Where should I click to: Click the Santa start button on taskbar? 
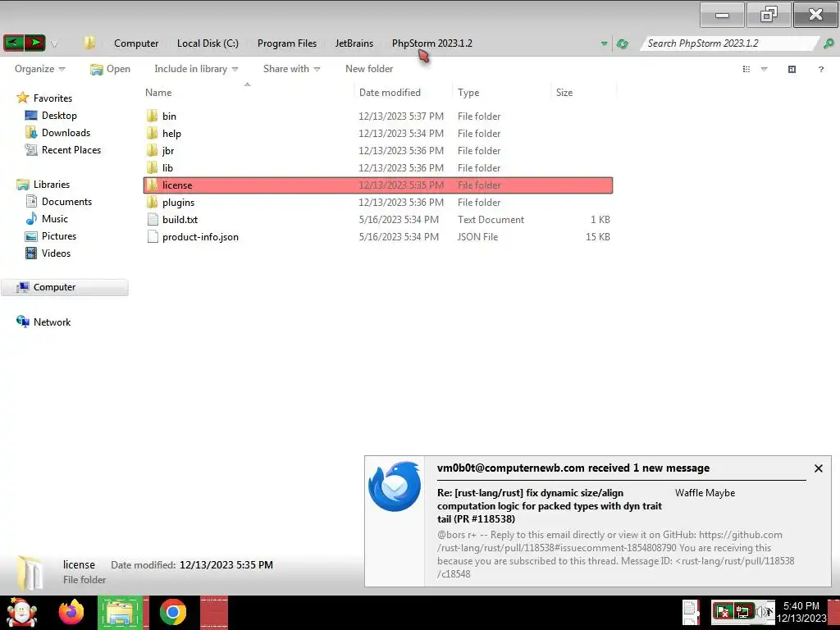22,612
